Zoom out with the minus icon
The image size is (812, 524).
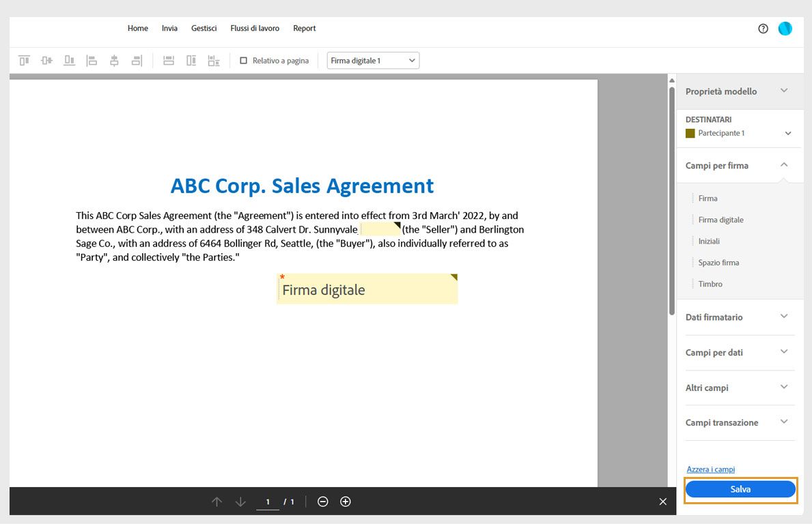[x=322, y=501]
